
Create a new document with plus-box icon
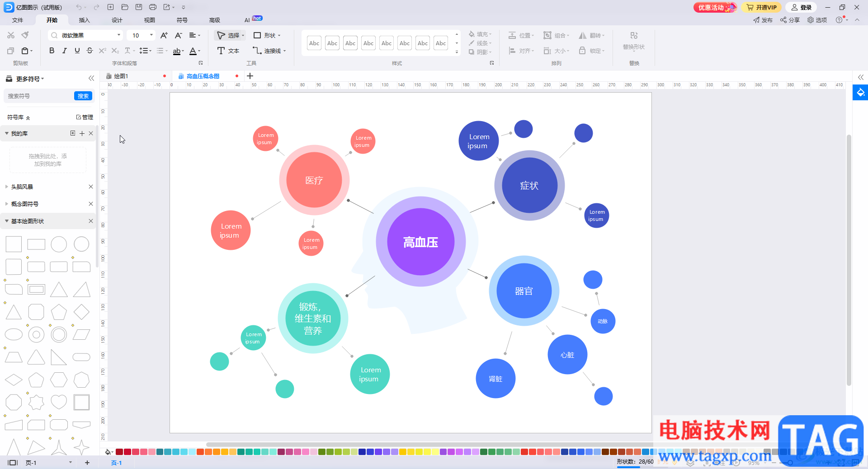point(110,7)
